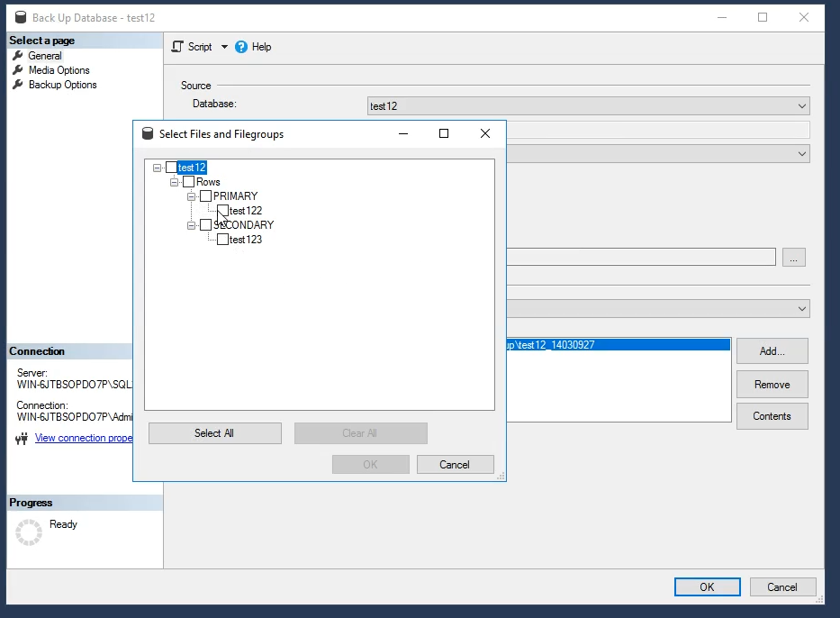The height and width of the screenshot is (618, 840).
Task: Collapse the Rows tree node
Action: pyautogui.click(x=174, y=182)
